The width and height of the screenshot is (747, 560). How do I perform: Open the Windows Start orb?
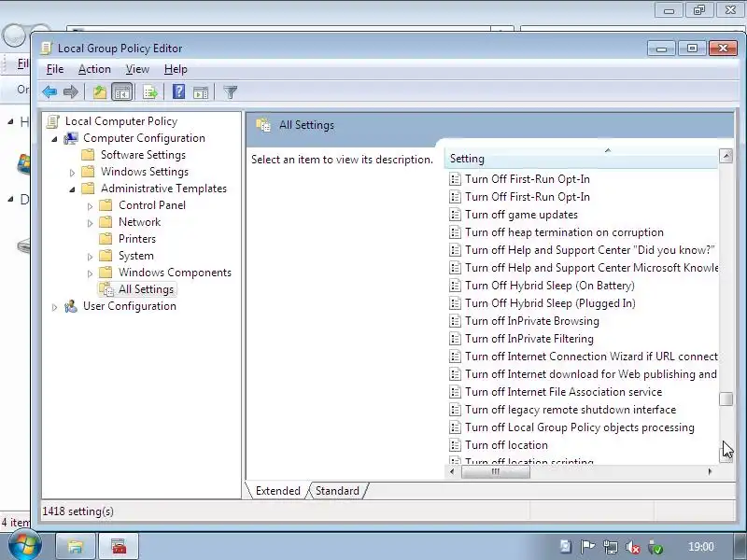(24, 544)
